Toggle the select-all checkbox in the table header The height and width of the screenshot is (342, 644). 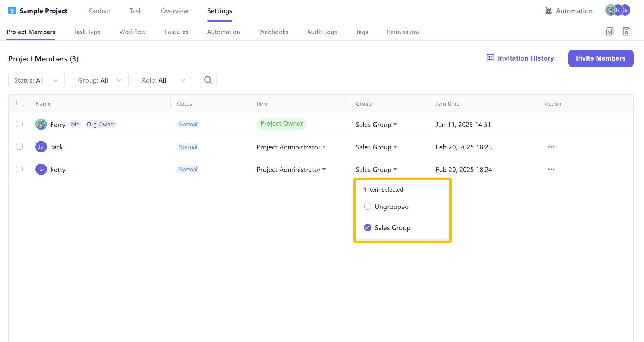pyautogui.click(x=20, y=103)
